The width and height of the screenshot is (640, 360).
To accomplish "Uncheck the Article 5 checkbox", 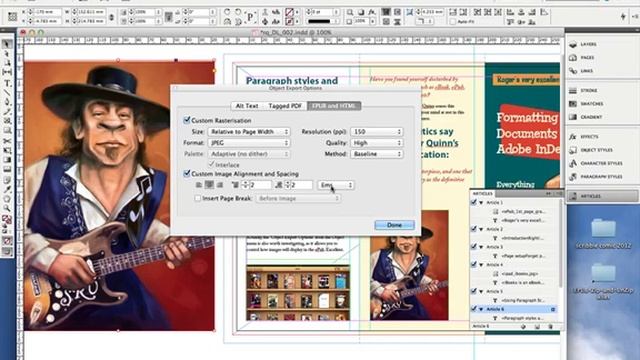I will tap(474, 291).
